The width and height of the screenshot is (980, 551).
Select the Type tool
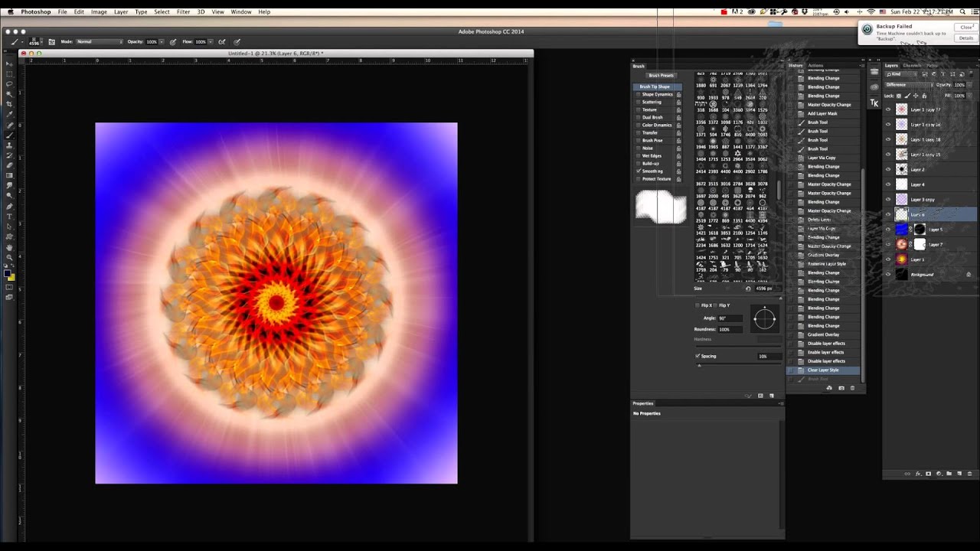(10, 216)
